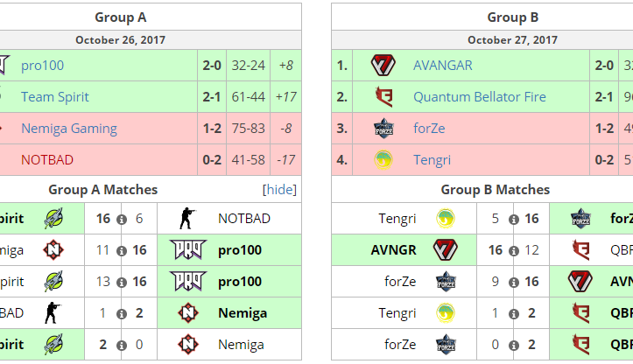Click the forZe logo in Group B standings

click(x=383, y=129)
